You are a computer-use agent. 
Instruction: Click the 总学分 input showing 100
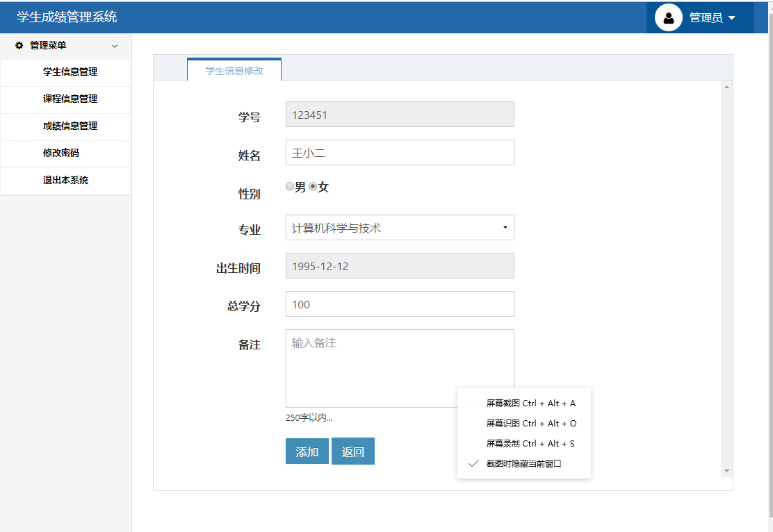(400, 304)
